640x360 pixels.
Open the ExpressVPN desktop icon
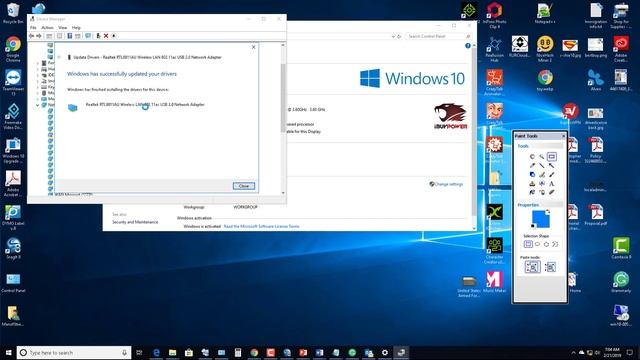coord(570,113)
